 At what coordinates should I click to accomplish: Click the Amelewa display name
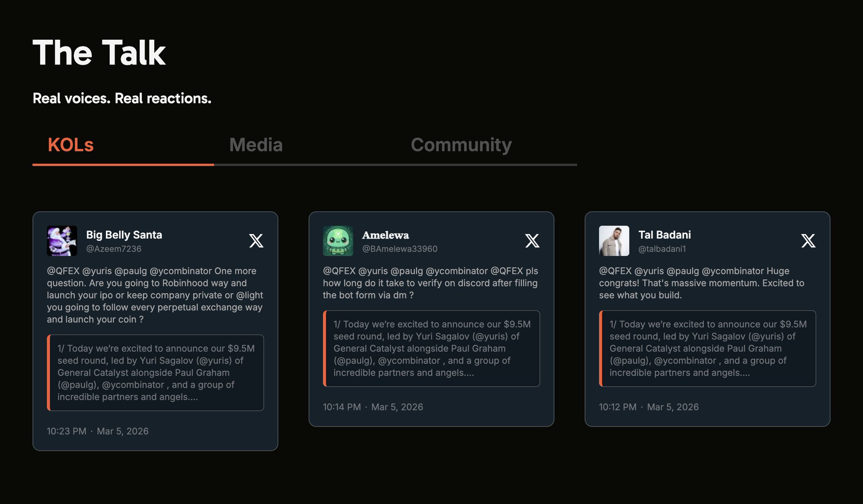[x=385, y=235]
